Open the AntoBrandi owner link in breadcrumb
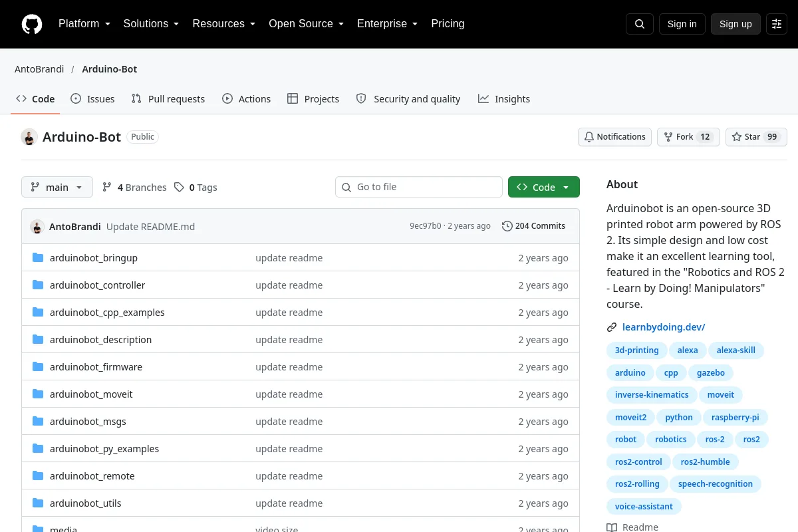798x532 pixels. [39, 69]
